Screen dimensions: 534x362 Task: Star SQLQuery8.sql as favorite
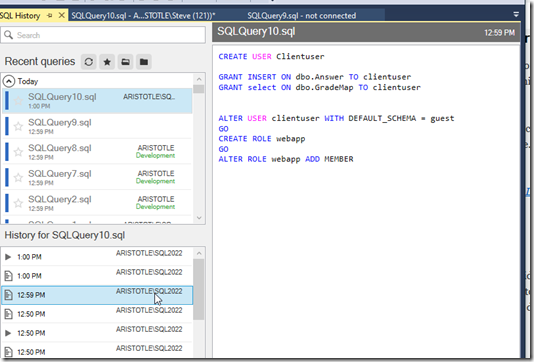pyautogui.click(x=18, y=152)
